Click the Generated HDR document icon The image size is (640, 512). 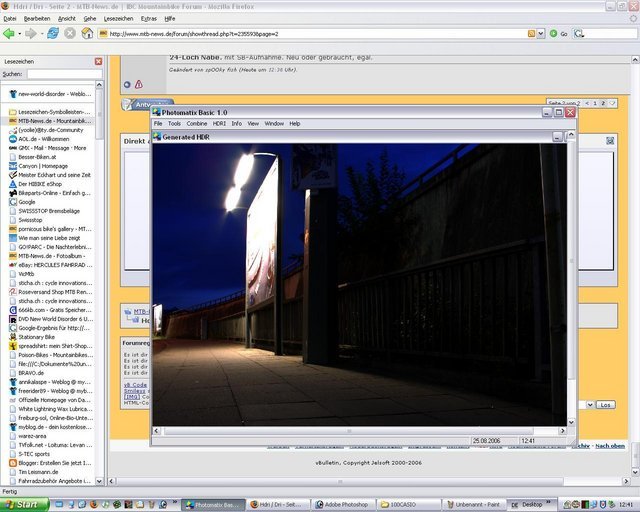(157, 137)
